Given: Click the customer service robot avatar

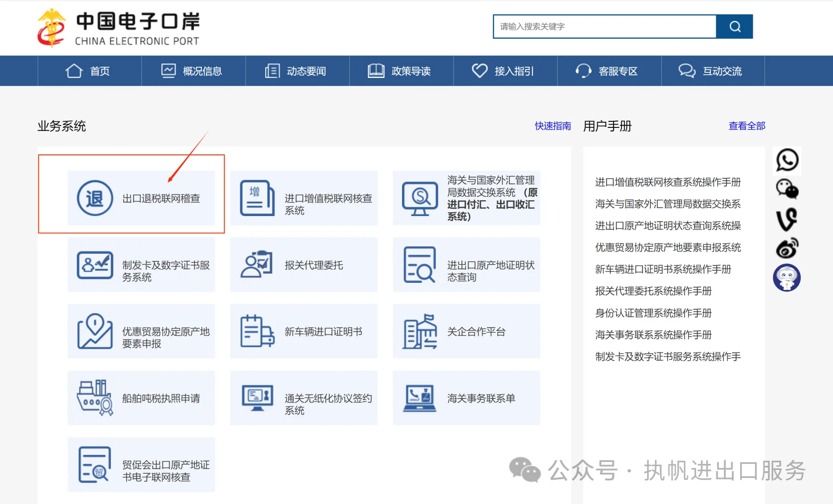Looking at the screenshot, I should tap(787, 278).
